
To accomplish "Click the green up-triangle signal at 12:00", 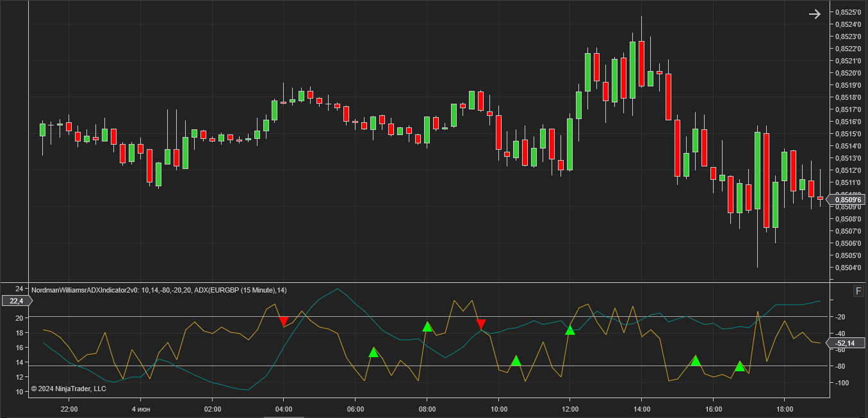I will (x=570, y=330).
